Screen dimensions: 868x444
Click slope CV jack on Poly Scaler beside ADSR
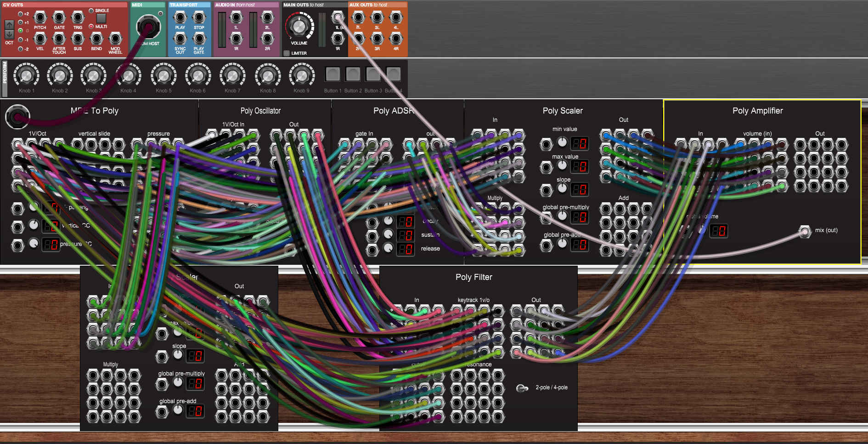pos(546,190)
